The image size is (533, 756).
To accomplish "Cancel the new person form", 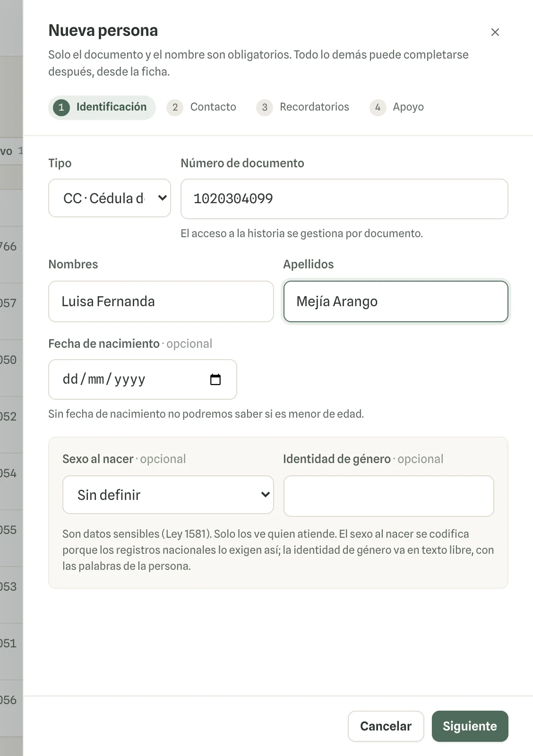I will pos(386,726).
